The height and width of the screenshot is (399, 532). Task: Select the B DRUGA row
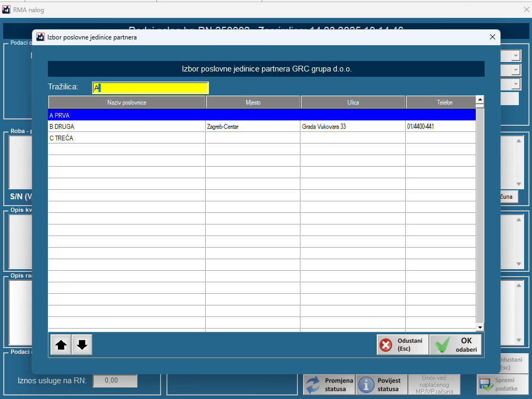point(262,127)
